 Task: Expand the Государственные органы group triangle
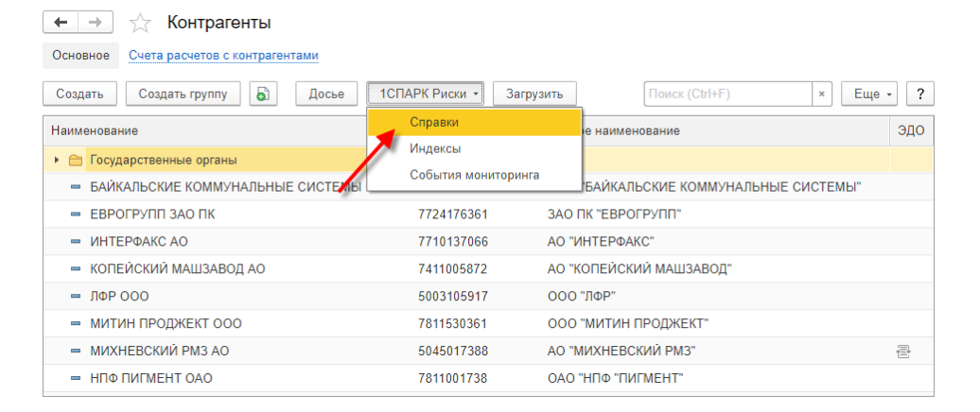coord(57,161)
